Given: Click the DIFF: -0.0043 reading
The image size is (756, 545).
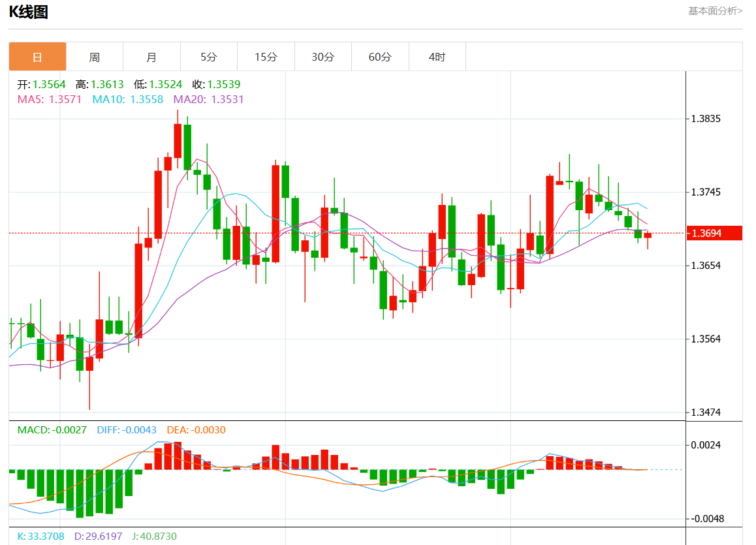Looking at the screenshot, I should [127, 430].
